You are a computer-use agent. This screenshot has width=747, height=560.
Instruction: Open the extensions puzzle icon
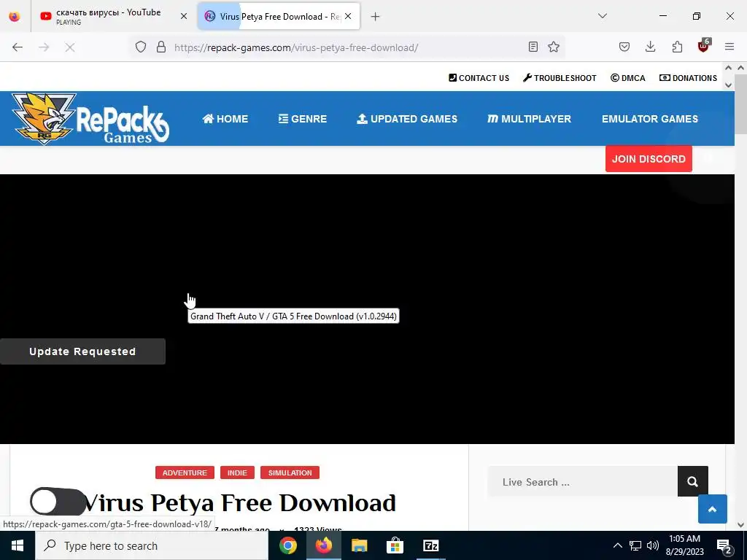click(x=677, y=47)
